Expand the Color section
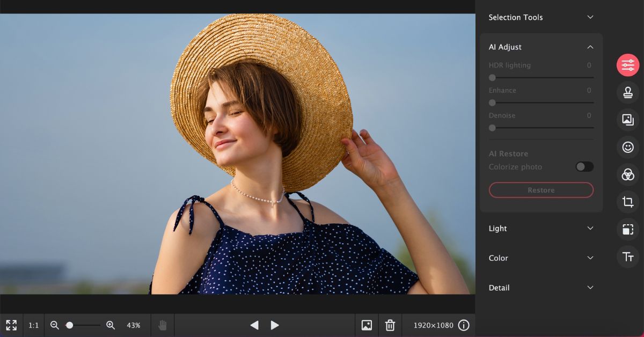 (541, 258)
